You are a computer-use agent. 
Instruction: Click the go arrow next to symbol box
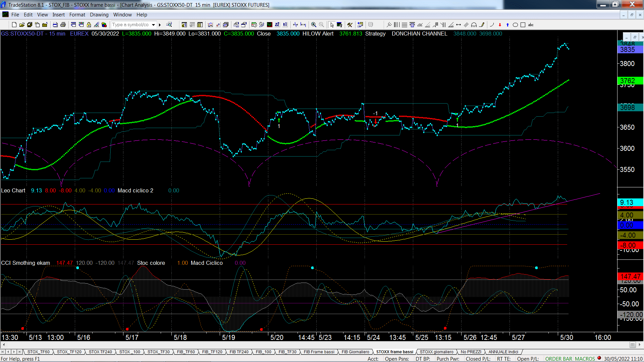(x=160, y=24)
